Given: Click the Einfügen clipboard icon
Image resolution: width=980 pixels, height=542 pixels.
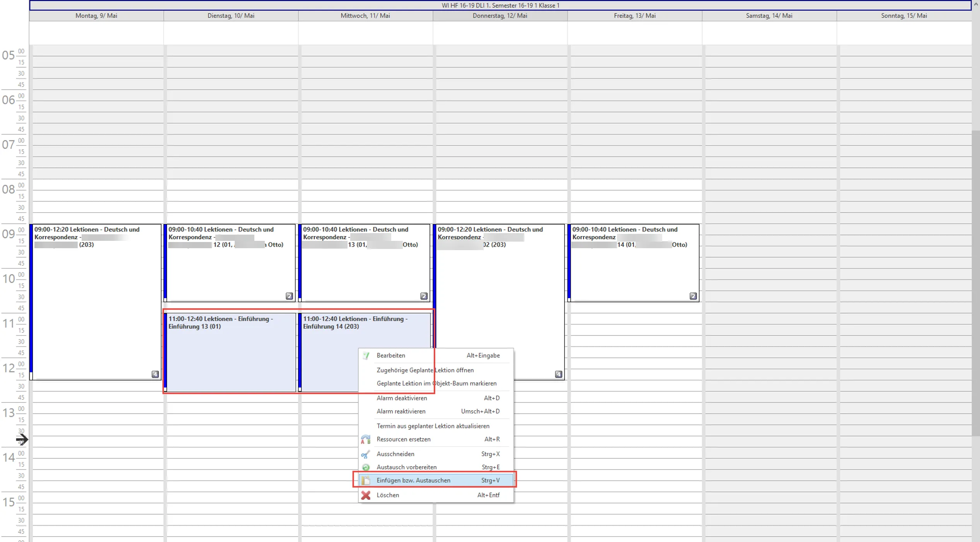Looking at the screenshot, I should (366, 481).
